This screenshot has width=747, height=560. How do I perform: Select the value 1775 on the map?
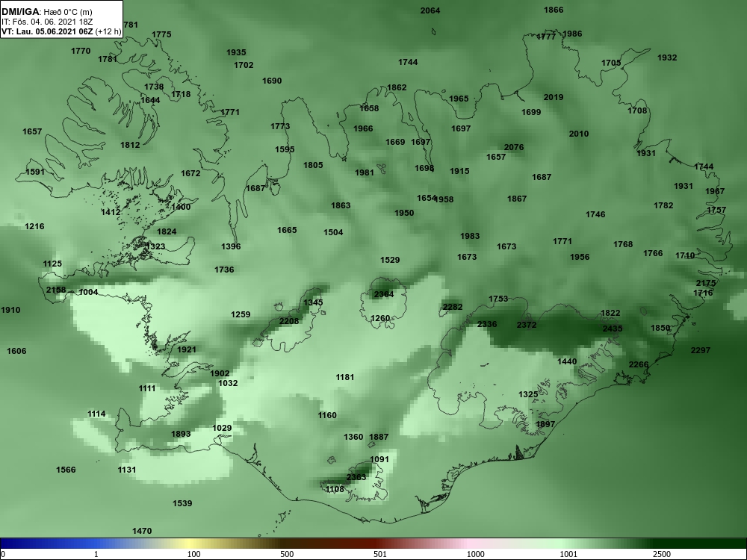tap(161, 34)
